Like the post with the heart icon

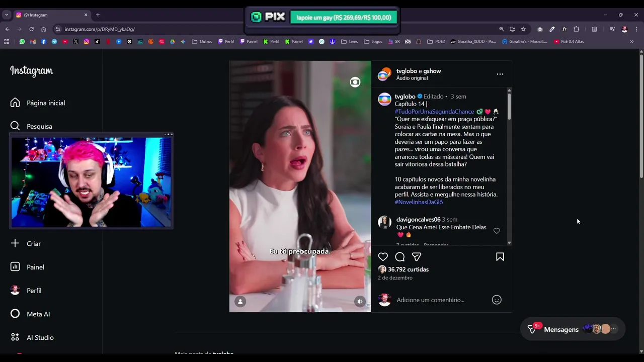tap(383, 257)
